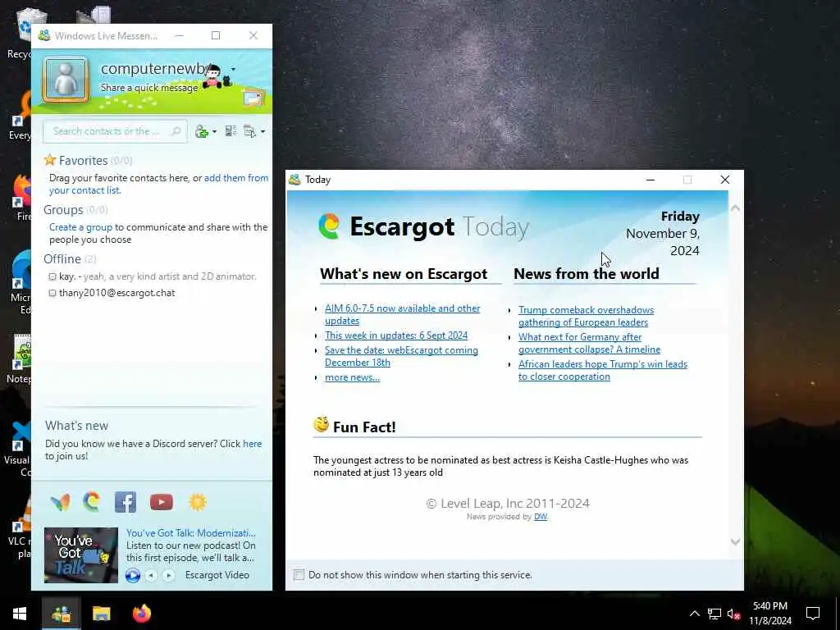Click the 'more news...' link
Image resolution: width=840 pixels, height=630 pixels.
pos(352,377)
